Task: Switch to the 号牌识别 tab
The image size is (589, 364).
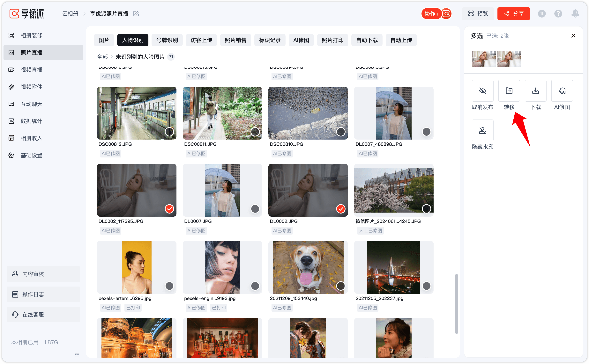Action: click(x=167, y=40)
